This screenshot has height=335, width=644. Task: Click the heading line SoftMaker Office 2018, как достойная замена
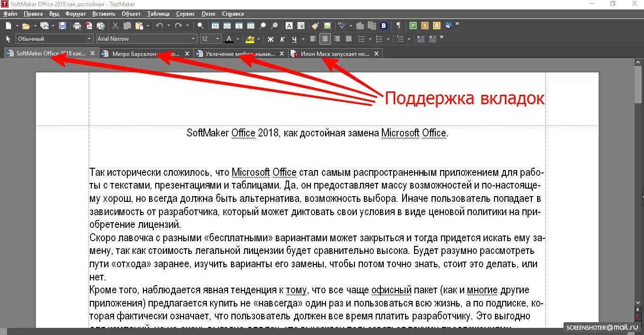point(317,133)
